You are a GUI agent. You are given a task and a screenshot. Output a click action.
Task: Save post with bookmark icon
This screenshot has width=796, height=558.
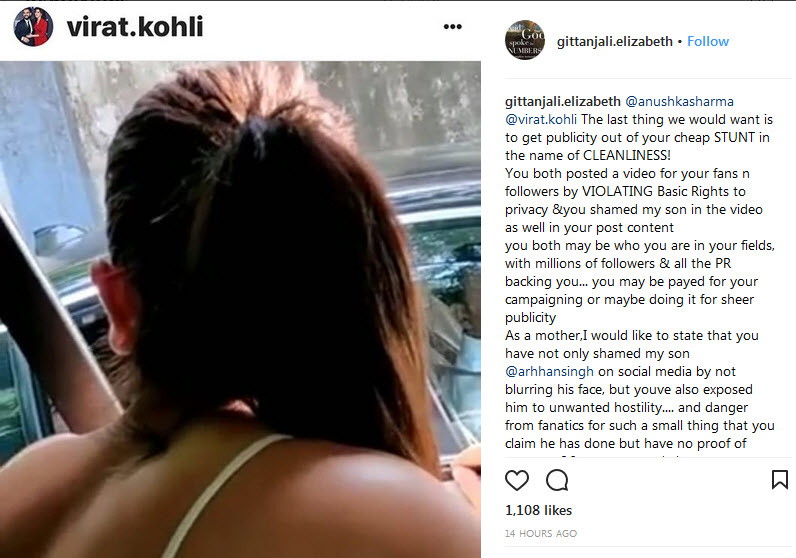point(780,479)
